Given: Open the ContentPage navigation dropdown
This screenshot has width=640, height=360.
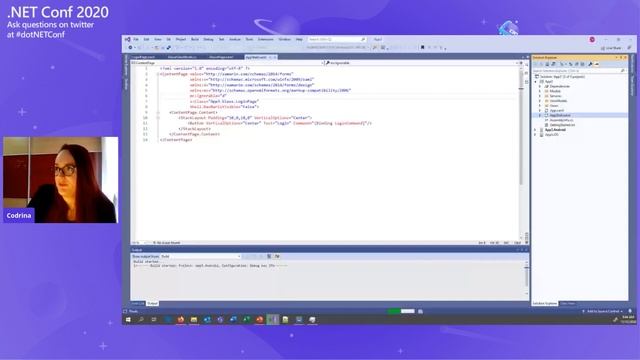Looking at the screenshot, I should (227, 63).
